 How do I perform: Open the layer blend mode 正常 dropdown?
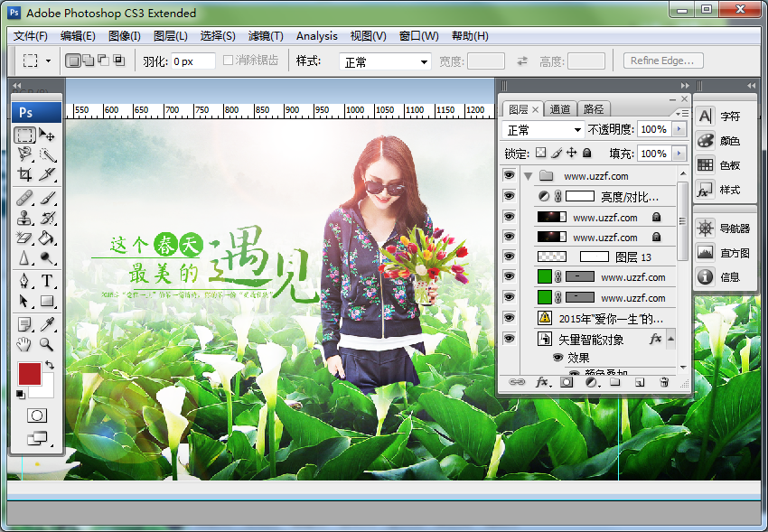pos(542,130)
